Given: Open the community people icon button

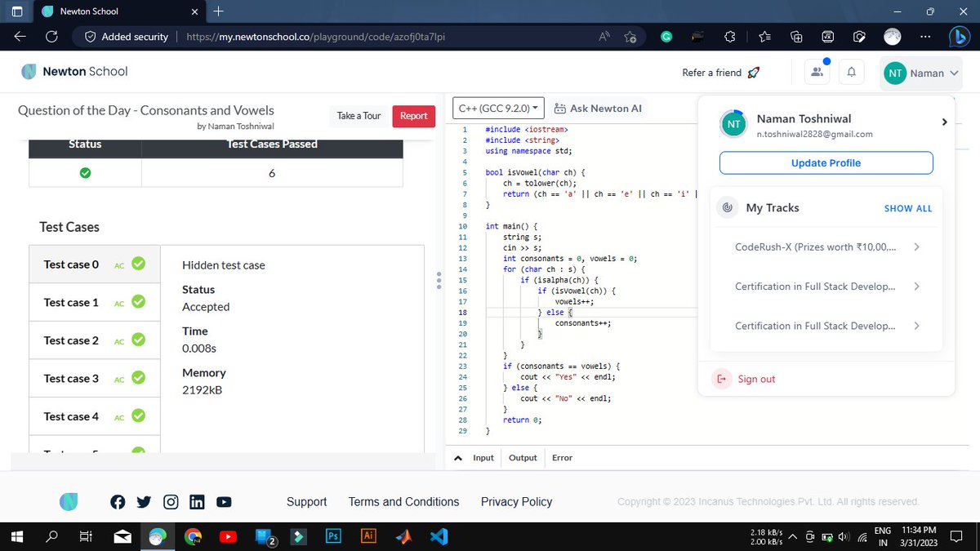Looking at the screenshot, I should pyautogui.click(x=817, y=73).
